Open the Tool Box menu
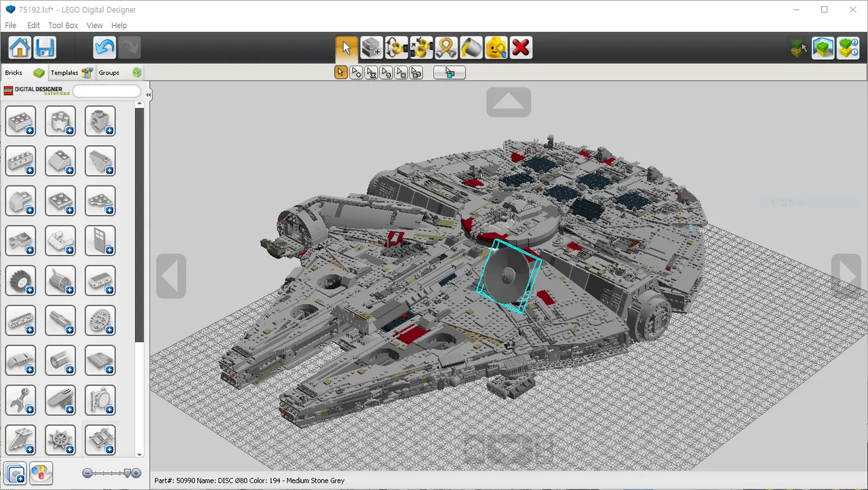868x490 pixels. point(62,25)
